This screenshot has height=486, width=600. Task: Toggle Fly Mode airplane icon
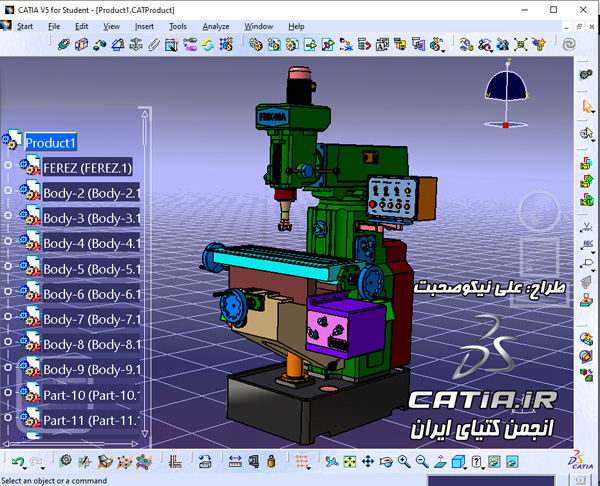tap(331, 462)
